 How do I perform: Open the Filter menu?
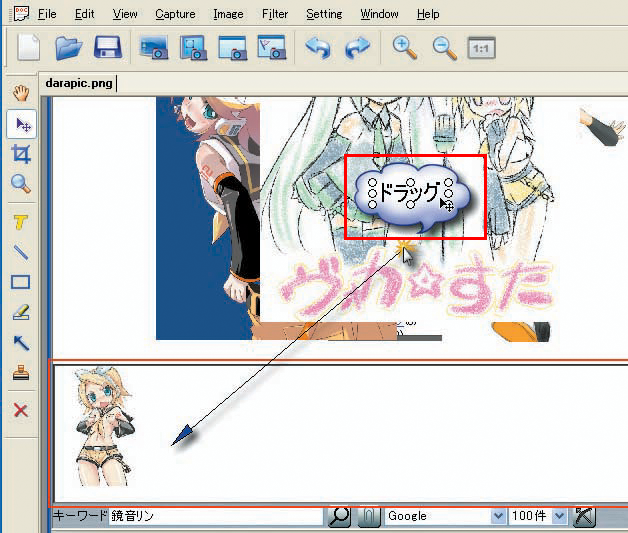tap(275, 14)
